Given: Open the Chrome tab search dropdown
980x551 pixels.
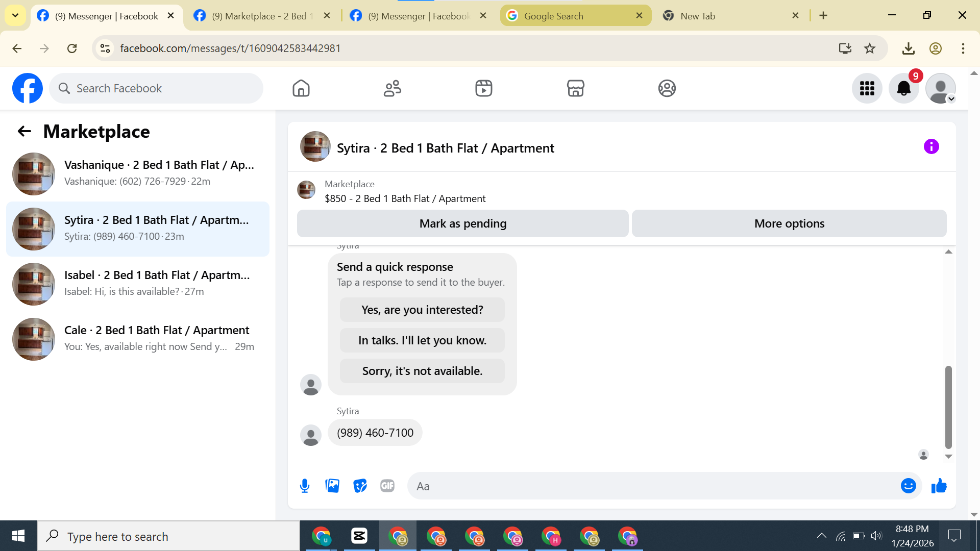Looking at the screenshot, I should [x=15, y=15].
